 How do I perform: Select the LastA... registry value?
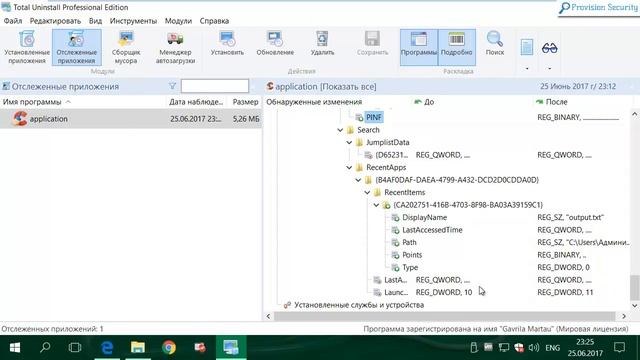[396, 280]
